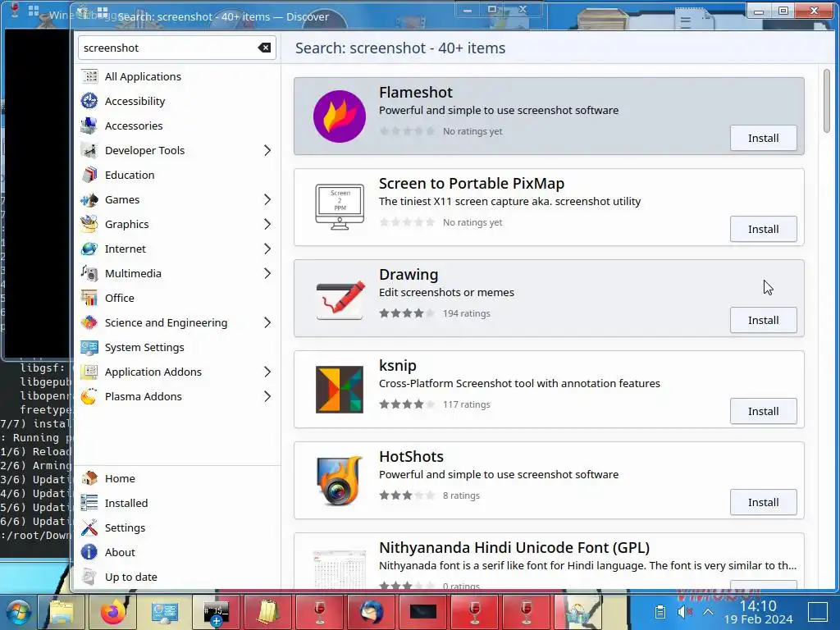Expand the Science and Engineering arrow
The width and height of the screenshot is (840, 630).
[267, 323]
